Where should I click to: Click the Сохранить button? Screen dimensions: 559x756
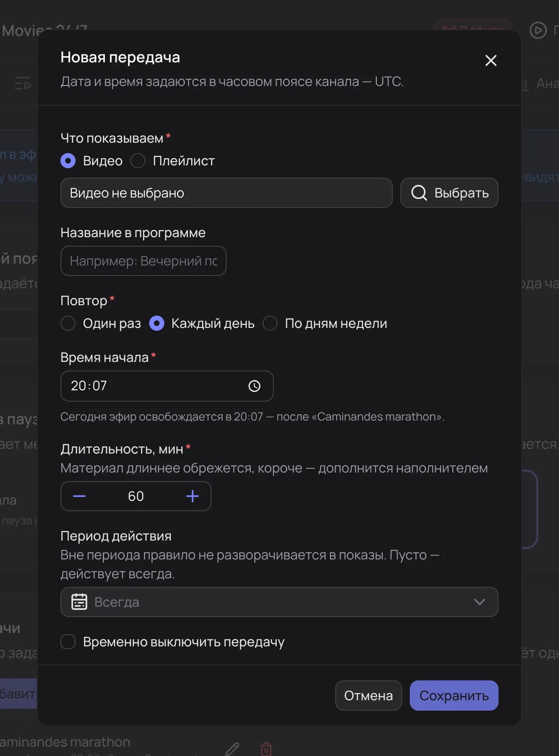(454, 696)
